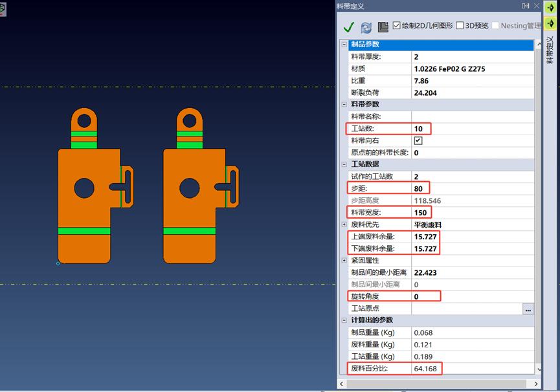Click the pin icon in 料带定义 title bar
560x392 pixels.
tap(525, 6)
